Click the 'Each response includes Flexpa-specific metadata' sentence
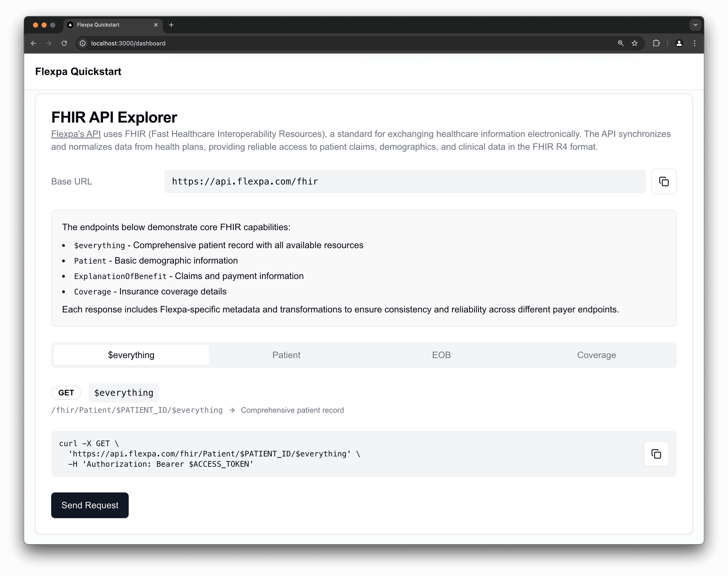Screen dimensions: 728x576 (x=341, y=310)
